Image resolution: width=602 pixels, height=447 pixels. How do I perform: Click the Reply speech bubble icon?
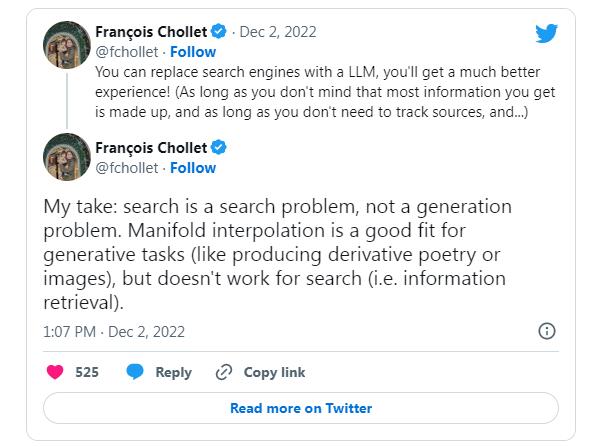135,372
